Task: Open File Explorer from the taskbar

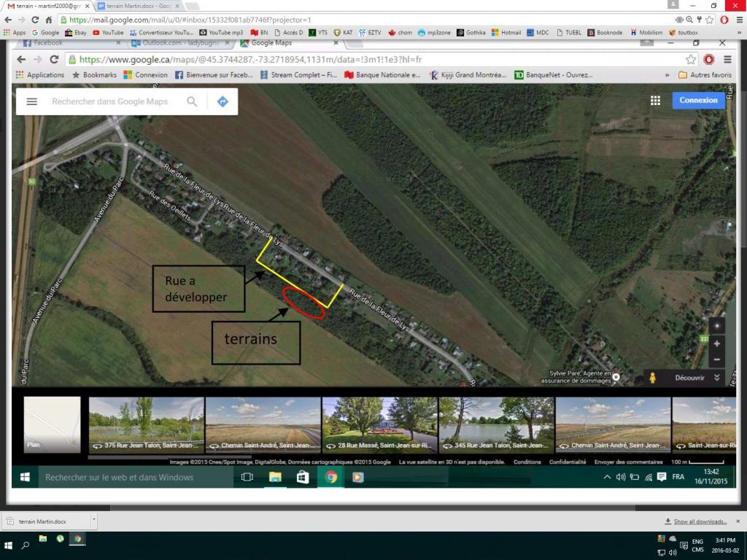Action: tap(43, 539)
